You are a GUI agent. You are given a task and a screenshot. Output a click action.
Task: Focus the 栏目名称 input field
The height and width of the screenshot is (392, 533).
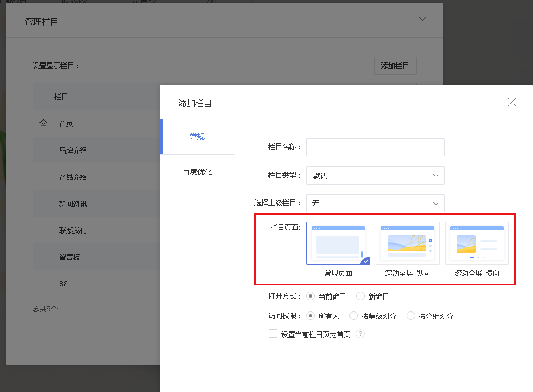[x=375, y=147]
